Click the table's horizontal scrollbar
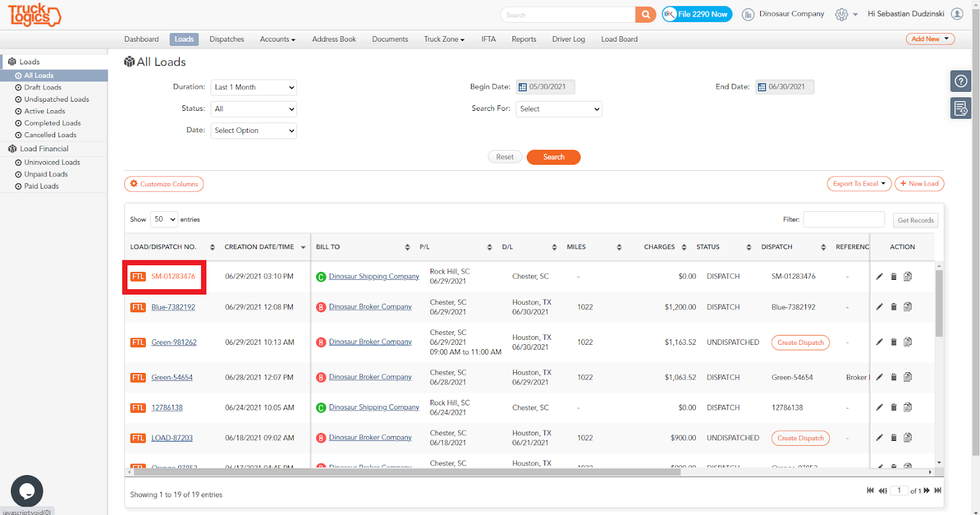The width and height of the screenshot is (980, 515). pos(407,472)
